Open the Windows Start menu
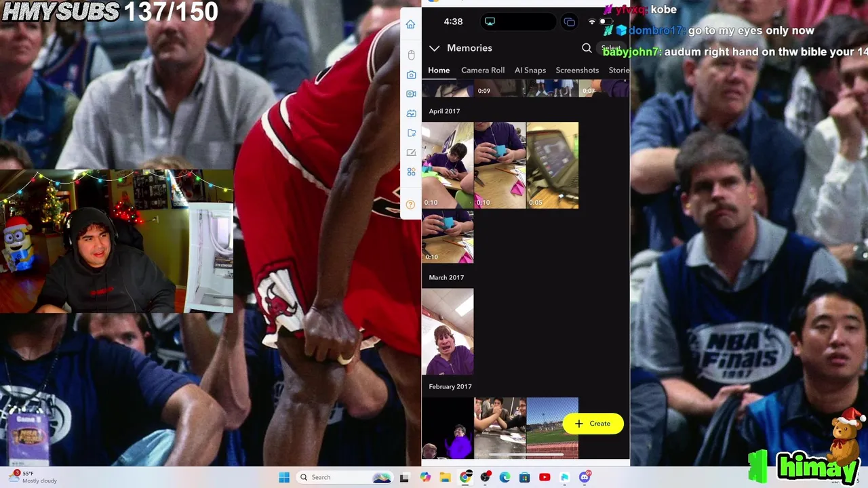The width and height of the screenshot is (868, 488). coord(284,477)
